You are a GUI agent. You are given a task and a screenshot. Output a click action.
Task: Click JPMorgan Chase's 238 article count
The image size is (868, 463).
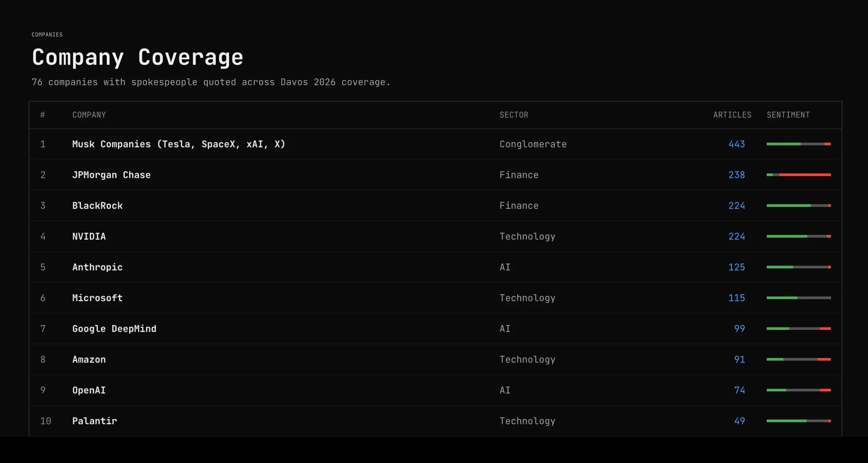(737, 175)
